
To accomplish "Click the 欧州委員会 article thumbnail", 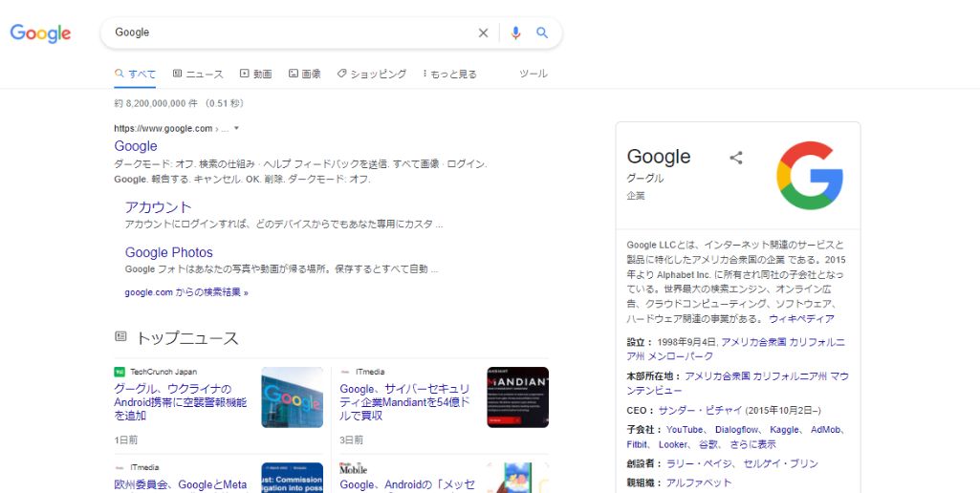I will 292,478.
